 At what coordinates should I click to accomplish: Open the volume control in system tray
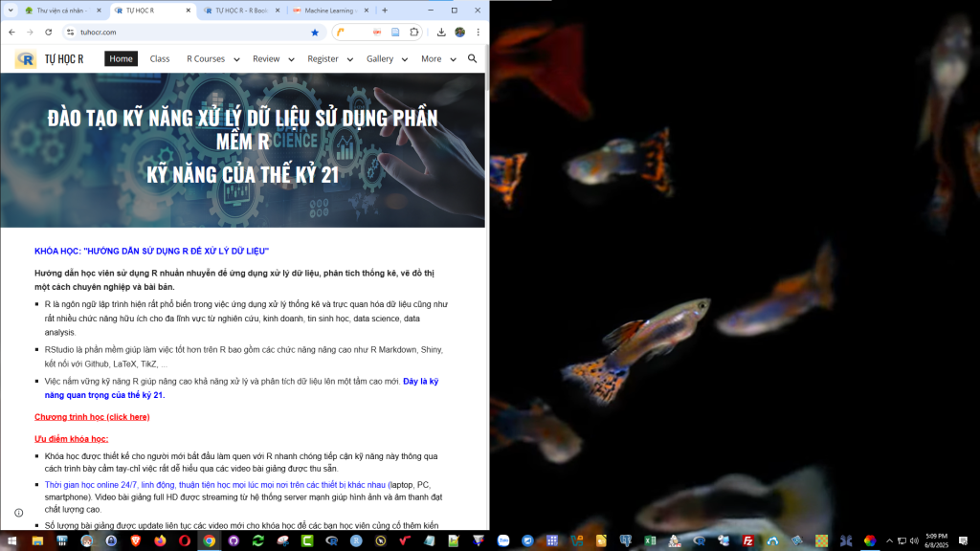(914, 541)
